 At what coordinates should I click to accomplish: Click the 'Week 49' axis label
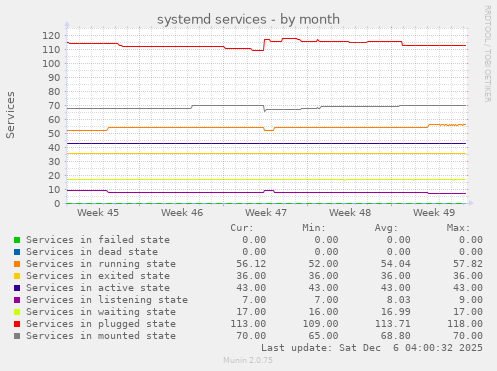tap(434, 213)
